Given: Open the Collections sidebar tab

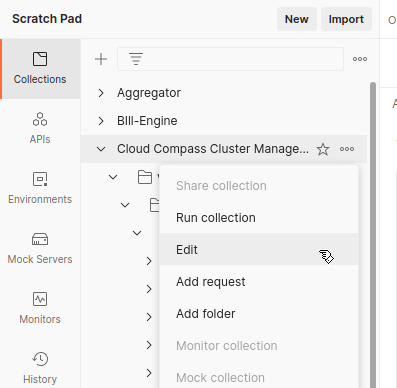Looking at the screenshot, I should point(40,69).
